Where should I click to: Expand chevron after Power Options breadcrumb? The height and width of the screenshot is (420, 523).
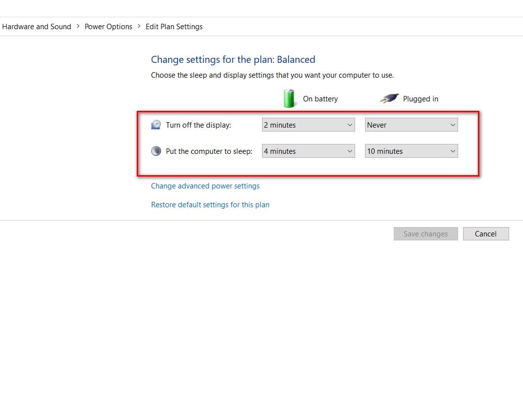[139, 26]
